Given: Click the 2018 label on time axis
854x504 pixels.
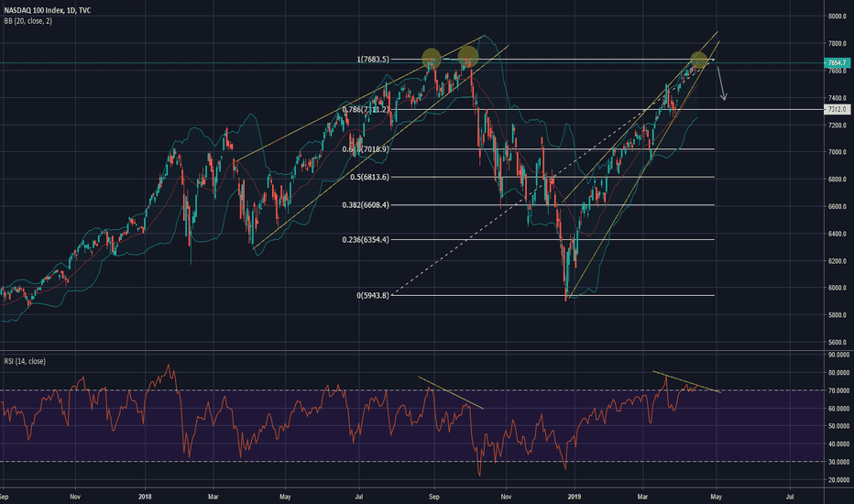Looking at the screenshot, I should (145, 497).
